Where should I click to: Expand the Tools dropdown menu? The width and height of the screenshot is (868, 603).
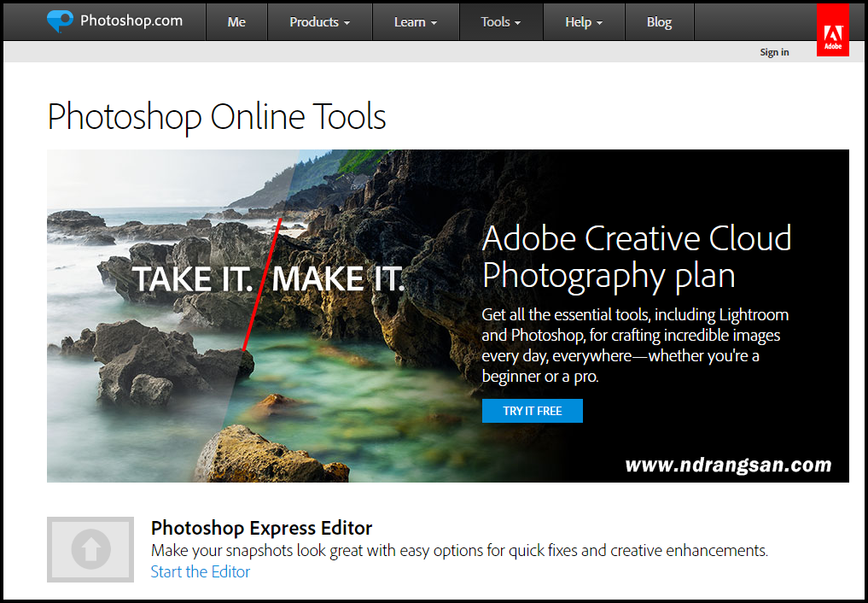(x=501, y=22)
